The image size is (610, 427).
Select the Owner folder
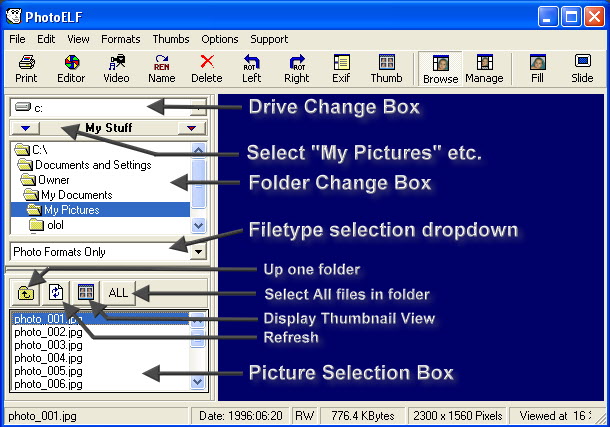[x=100, y=180]
